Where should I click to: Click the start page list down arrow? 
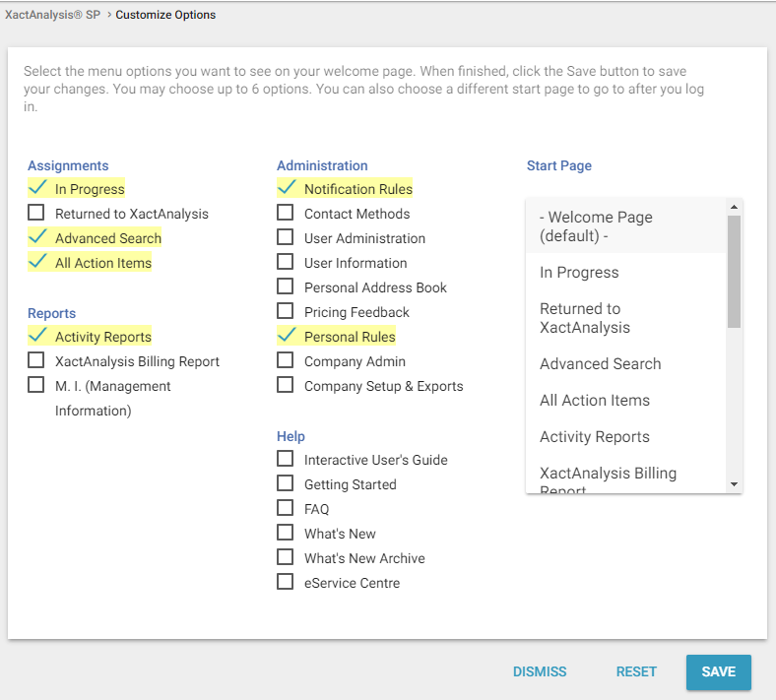coord(734,484)
